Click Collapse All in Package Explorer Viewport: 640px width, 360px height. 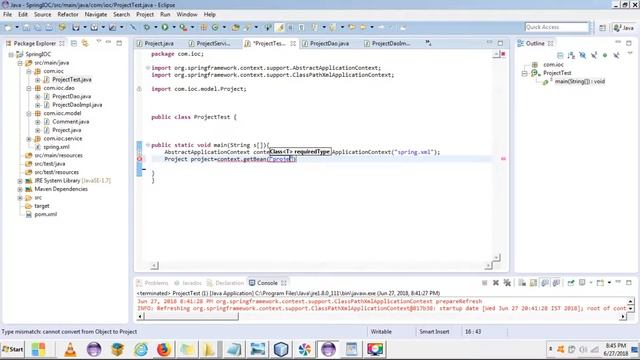pyautogui.click(x=74, y=43)
